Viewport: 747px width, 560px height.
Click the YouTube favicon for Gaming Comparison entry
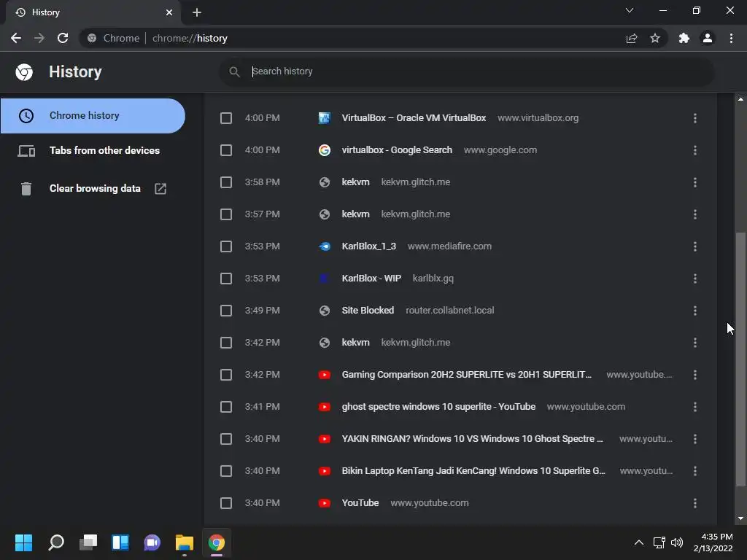tap(325, 375)
